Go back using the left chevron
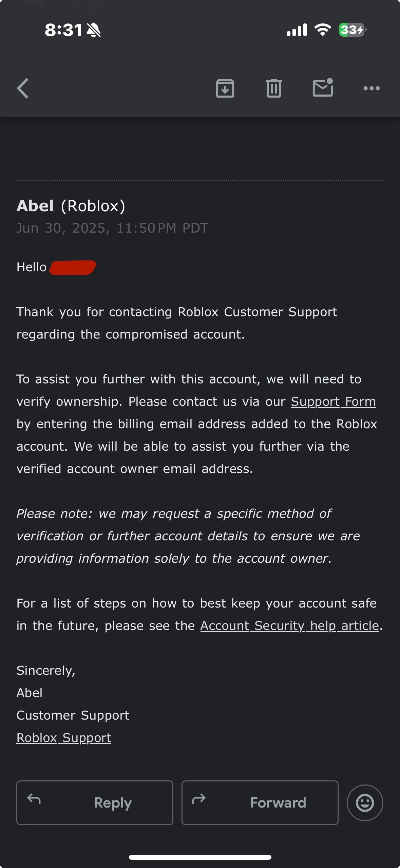 coord(23,88)
